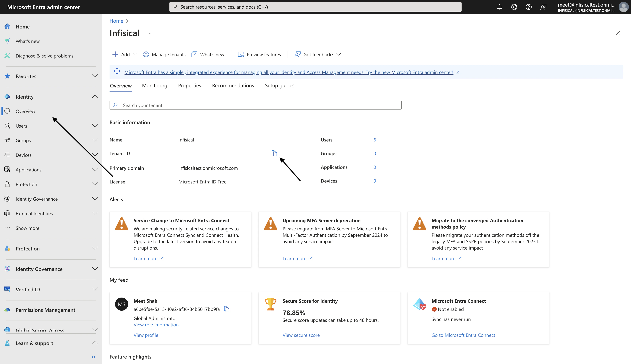
Task: Expand Identity Governance under Identity
Action: point(95,198)
